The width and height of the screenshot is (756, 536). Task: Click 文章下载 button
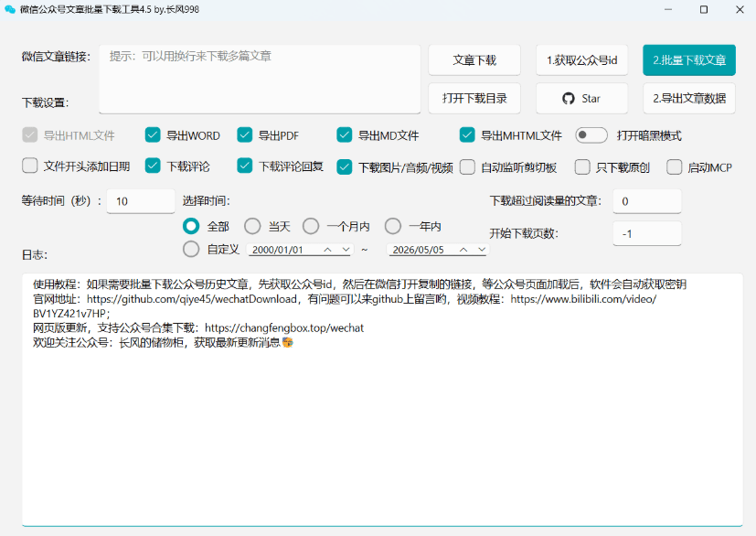click(474, 60)
